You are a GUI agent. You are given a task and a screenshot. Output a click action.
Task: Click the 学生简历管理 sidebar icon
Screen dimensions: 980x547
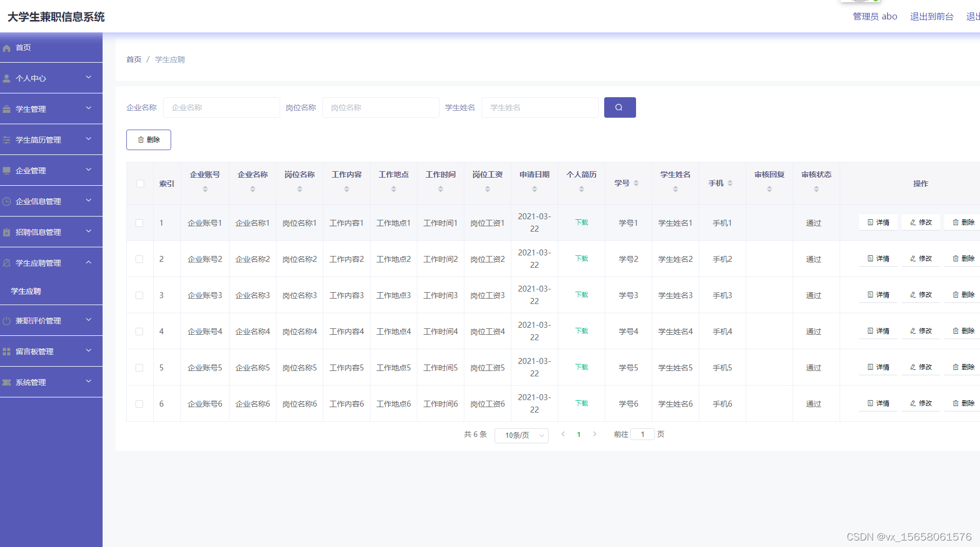click(x=6, y=140)
